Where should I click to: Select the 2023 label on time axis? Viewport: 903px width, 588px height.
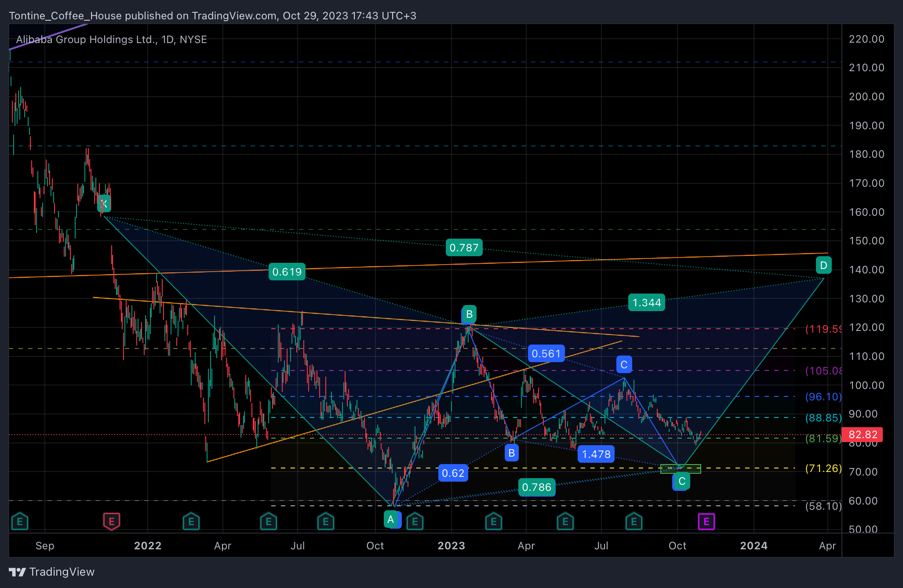click(x=451, y=546)
